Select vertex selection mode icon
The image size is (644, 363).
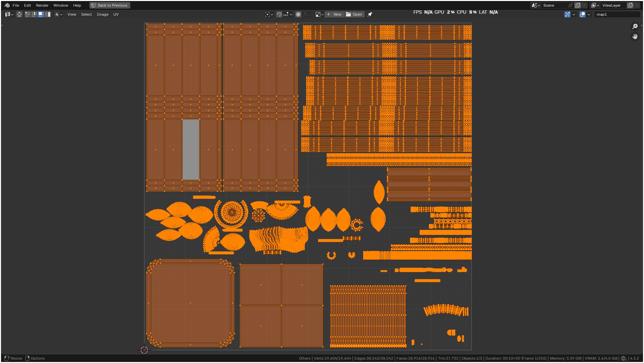point(28,14)
